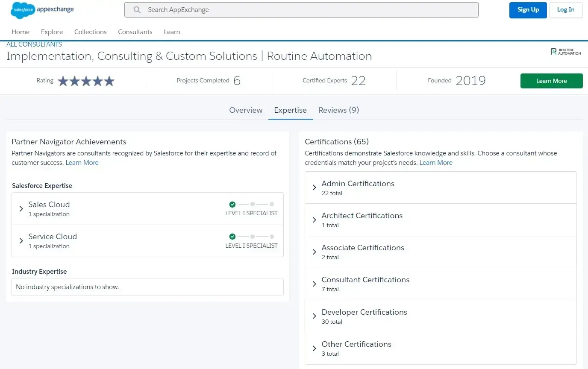The height and width of the screenshot is (369, 588).
Task: Click Sales Cloud 'LEVEL I SPECIALIST' label
Action: pos(251,213)
